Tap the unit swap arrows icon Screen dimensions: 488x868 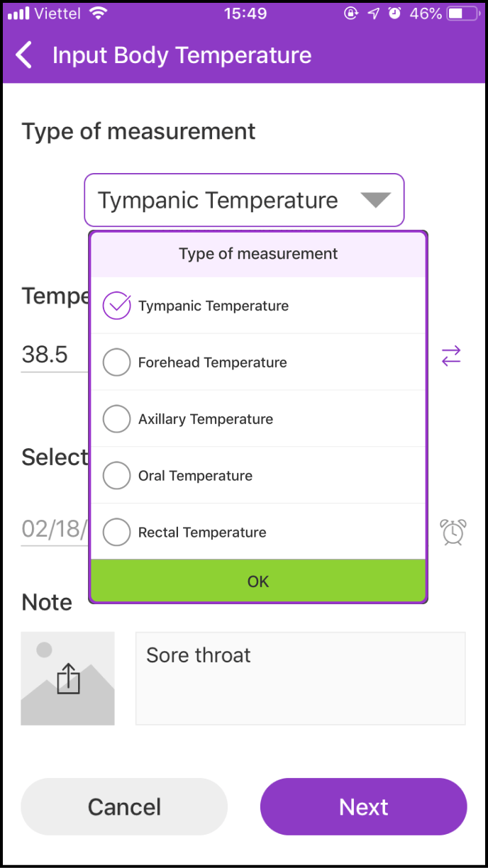pyautogui.click(x=451, y=355)
